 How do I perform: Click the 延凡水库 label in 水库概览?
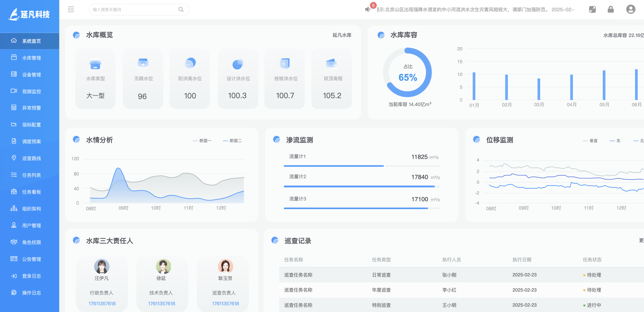click(342, 35)
